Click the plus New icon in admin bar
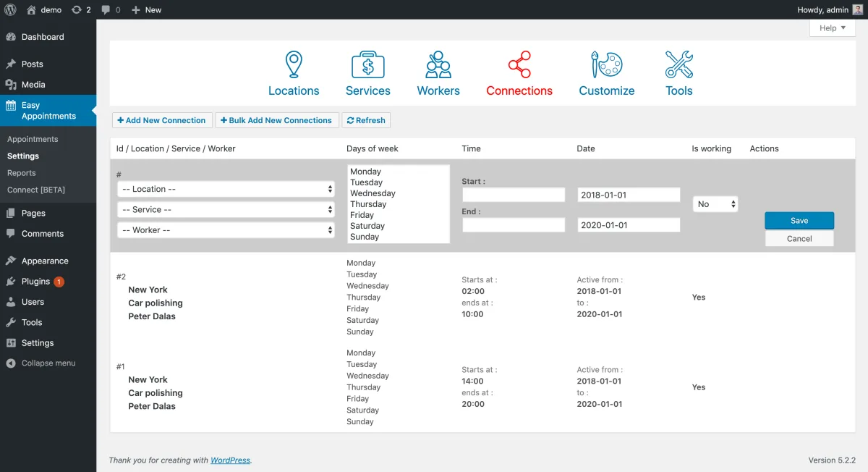868x472 pixels. pos(136,10)
